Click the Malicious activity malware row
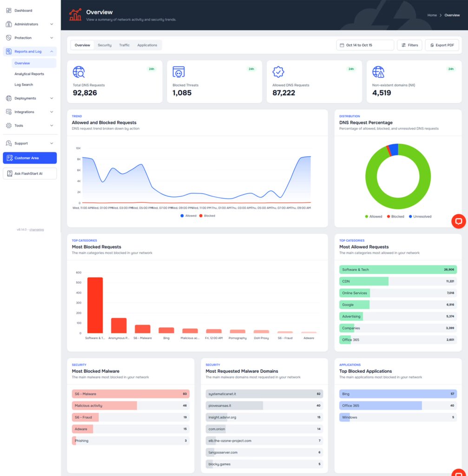Viewport: 468px width, 476px height. point(131,405)
